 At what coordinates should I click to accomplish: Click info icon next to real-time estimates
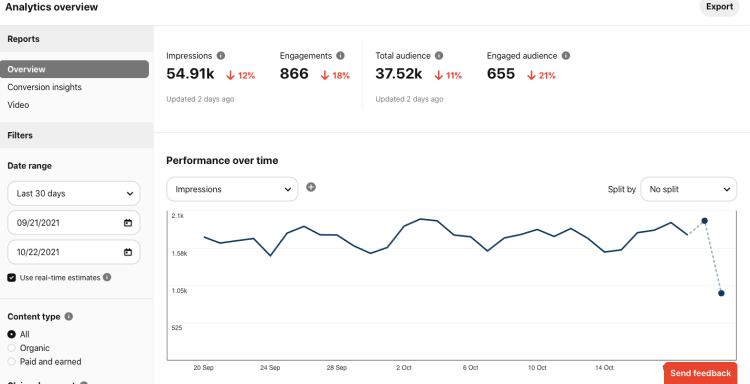107,277
